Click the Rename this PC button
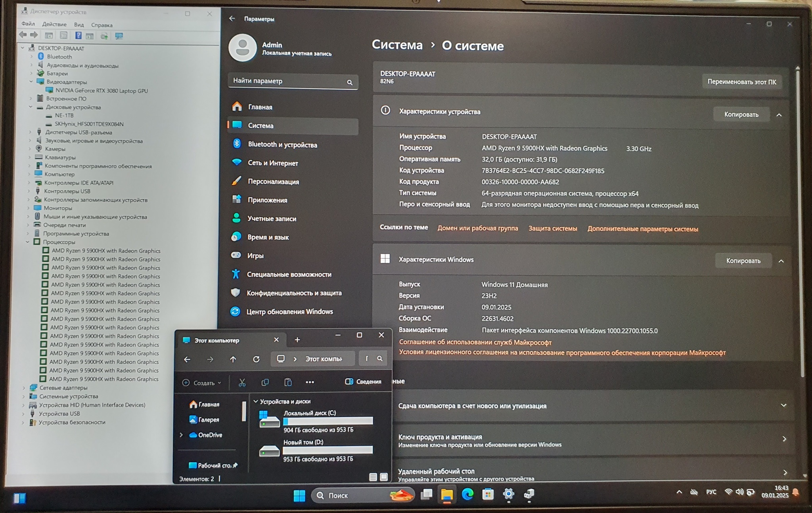Image resolution: width=812 pixels, height=513 pixels. point(741,82)
